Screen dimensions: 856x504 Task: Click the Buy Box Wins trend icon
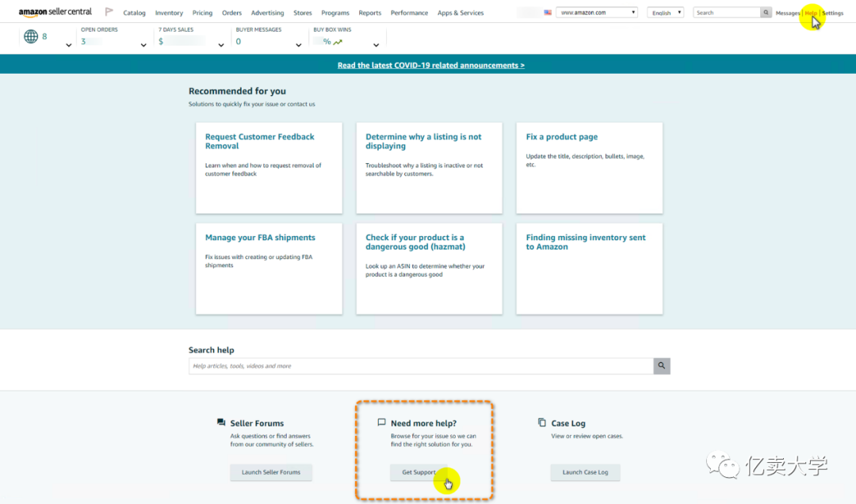click(x=338, y=42)
